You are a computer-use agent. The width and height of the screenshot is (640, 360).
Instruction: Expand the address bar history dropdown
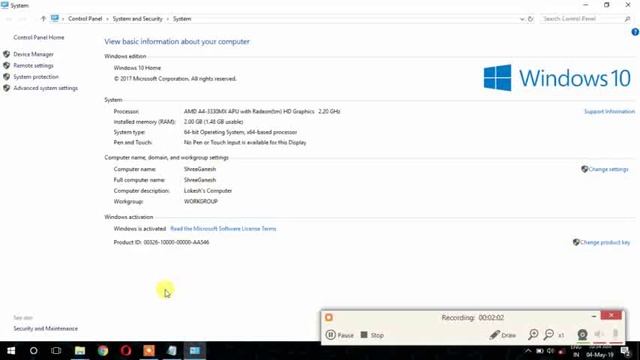[522, 19]
